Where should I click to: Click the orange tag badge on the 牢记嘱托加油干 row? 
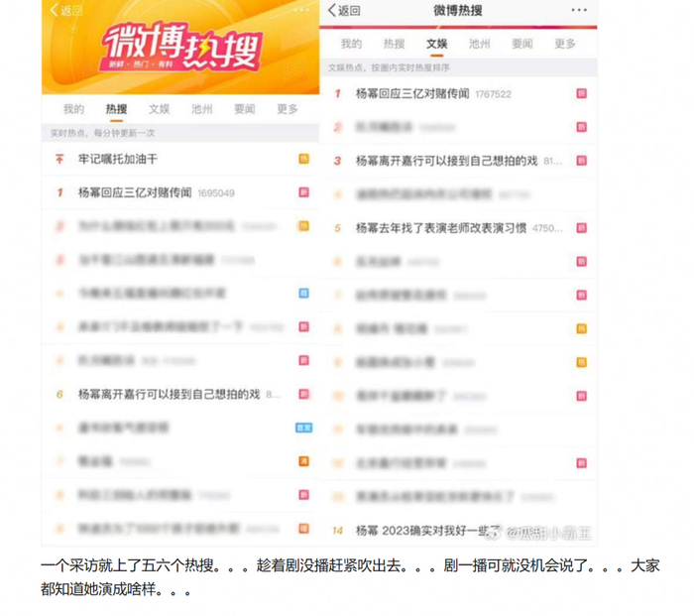pyautogui.click(x=303, y=159)
